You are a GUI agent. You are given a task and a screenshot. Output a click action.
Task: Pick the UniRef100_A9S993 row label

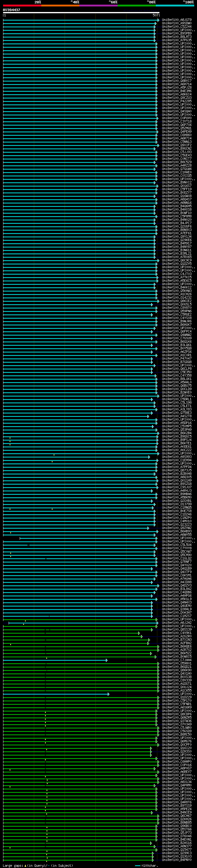(177, 457)
